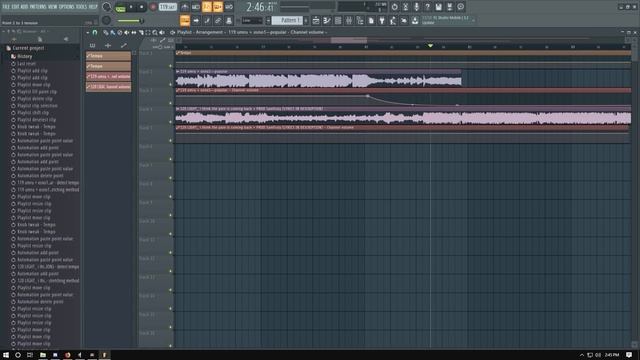Open the EDIT menu

click(15, 7)
